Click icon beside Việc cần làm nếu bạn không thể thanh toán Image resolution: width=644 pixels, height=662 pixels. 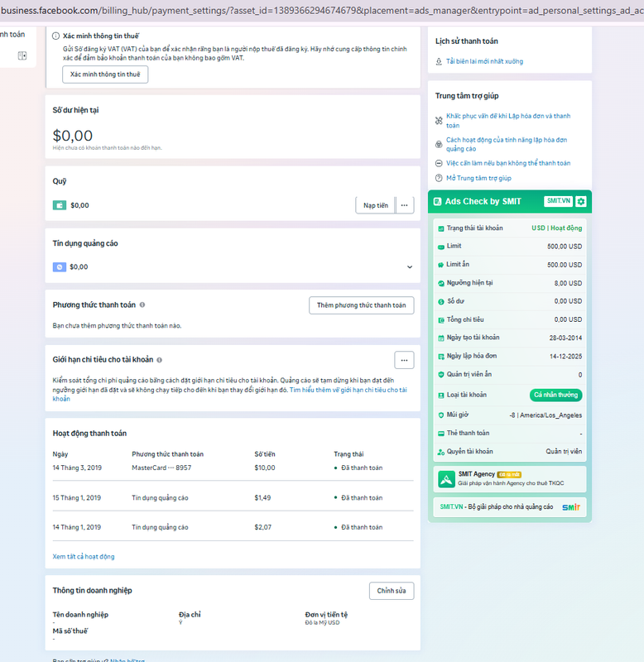coord(439,163)
